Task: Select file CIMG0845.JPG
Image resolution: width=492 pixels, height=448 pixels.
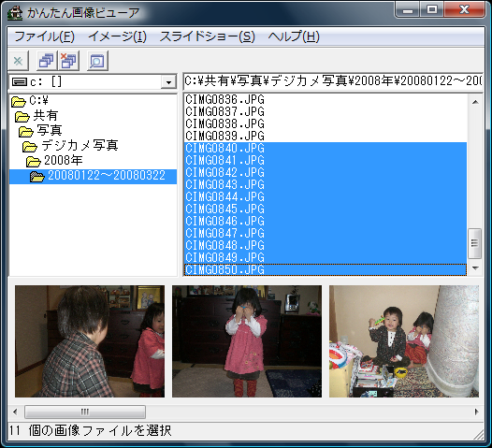Action: coord(326,210)
